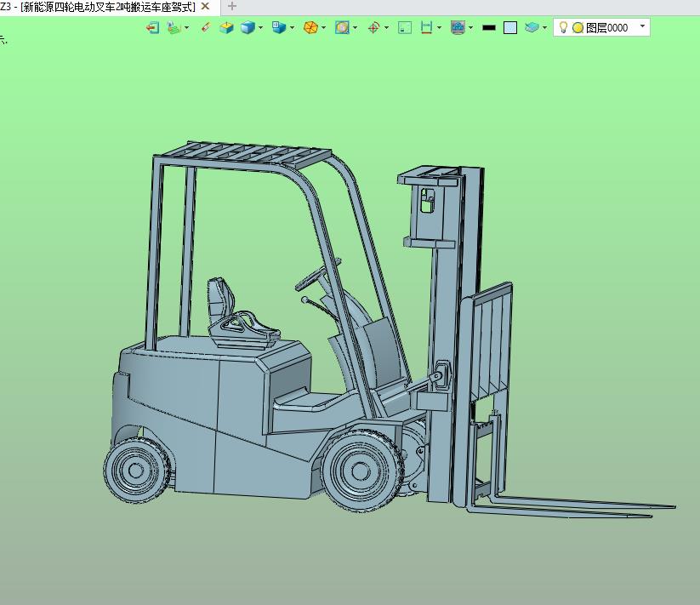This screenshot has width=700, height=605.
Task: Click the orange polyhedron mesh icon
Action: [310, 28]
